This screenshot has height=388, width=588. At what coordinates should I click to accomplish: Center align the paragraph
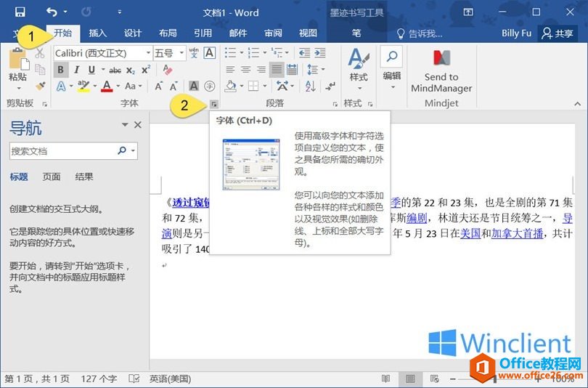click(x=246, y=70)
